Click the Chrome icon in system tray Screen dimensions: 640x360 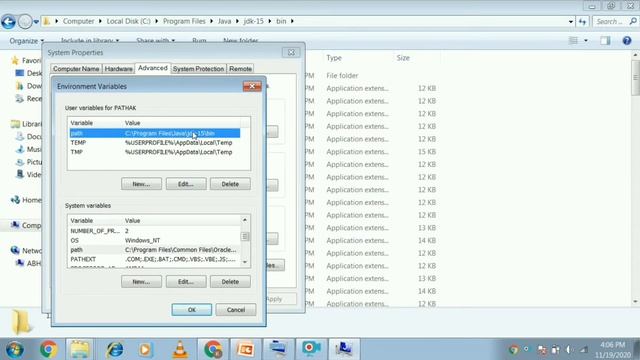pyautogui.click(x=514, y=350)
